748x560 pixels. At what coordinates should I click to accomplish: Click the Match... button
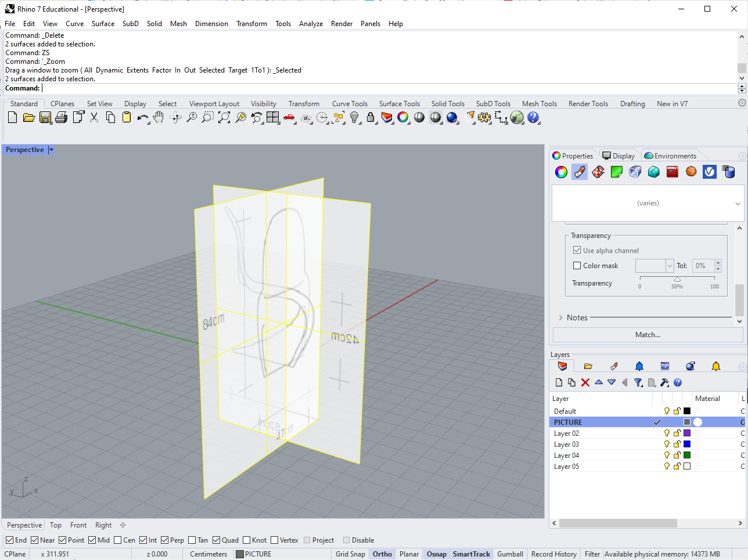pyautogui.click(x=648, y=335)
